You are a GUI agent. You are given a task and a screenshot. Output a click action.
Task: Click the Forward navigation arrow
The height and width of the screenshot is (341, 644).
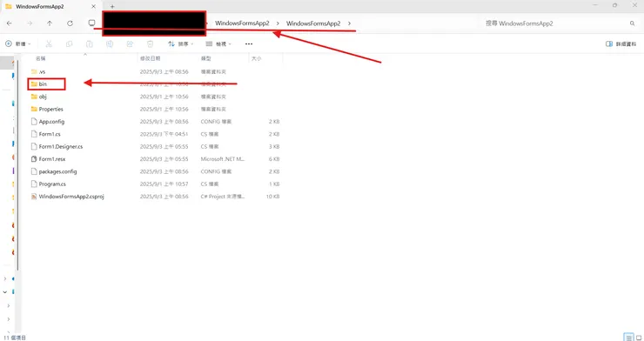[x=30, y=23]
